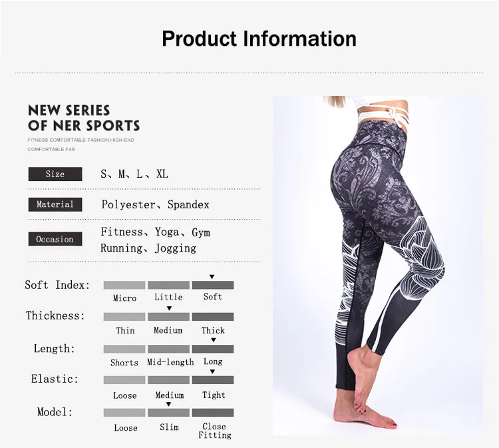Click the black Size label
Viewport: 499px width, 448px height.
55,174
